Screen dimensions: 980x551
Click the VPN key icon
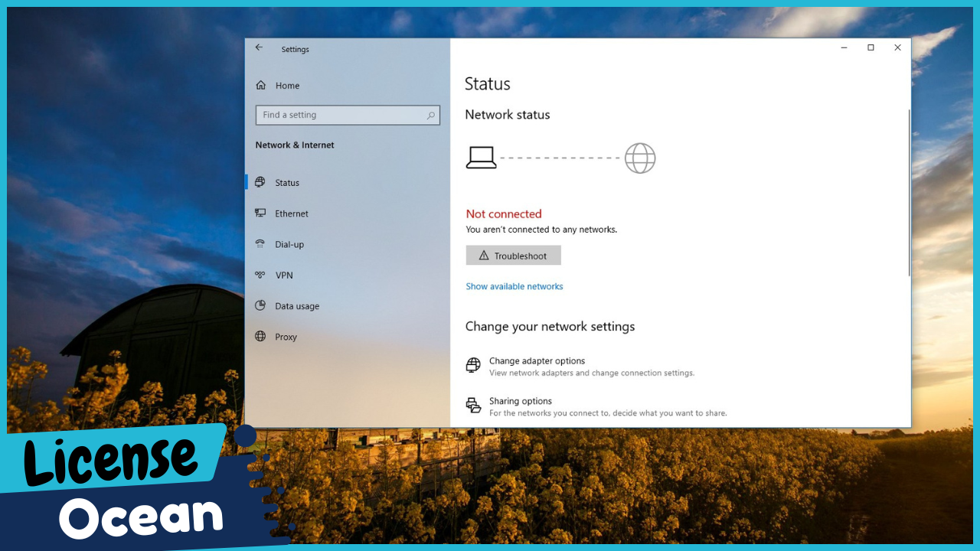[260, 275]
